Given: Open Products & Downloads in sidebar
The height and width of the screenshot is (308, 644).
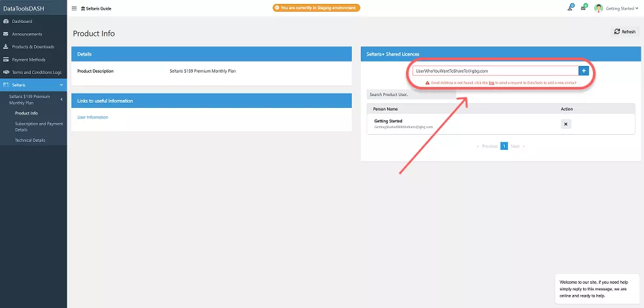Looking at the screenshot, I should [33, 47].
